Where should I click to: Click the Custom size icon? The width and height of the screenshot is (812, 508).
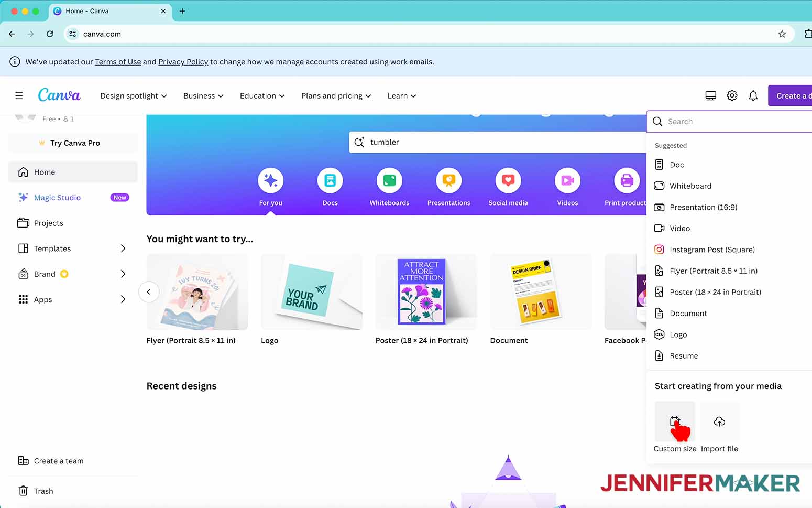tap(675, 421)
